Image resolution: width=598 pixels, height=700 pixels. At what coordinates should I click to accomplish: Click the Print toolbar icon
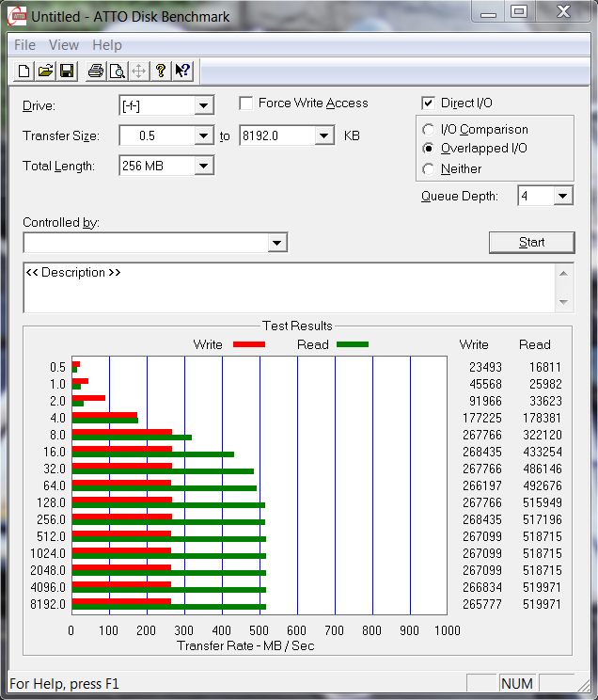(95, 72)
